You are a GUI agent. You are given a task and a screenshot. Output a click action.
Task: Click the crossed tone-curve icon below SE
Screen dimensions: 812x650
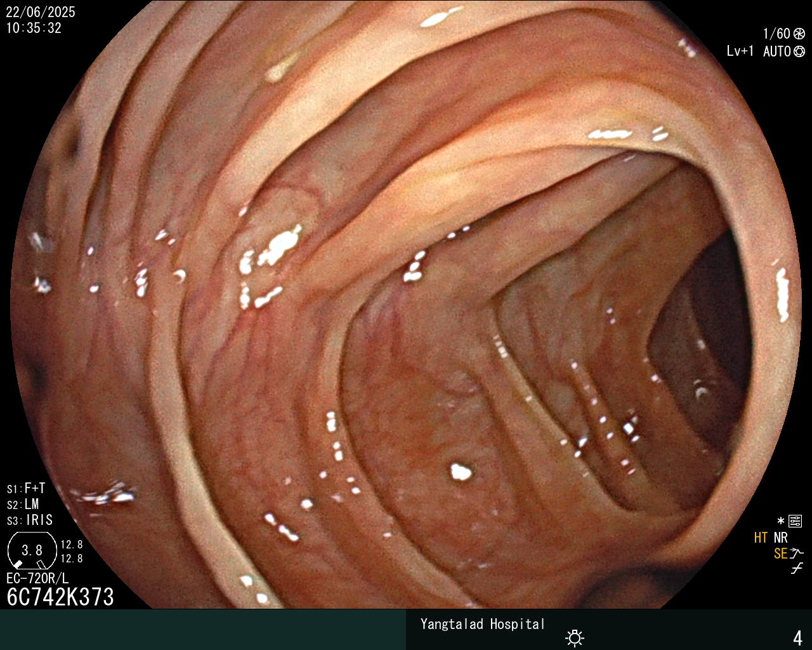797,569
